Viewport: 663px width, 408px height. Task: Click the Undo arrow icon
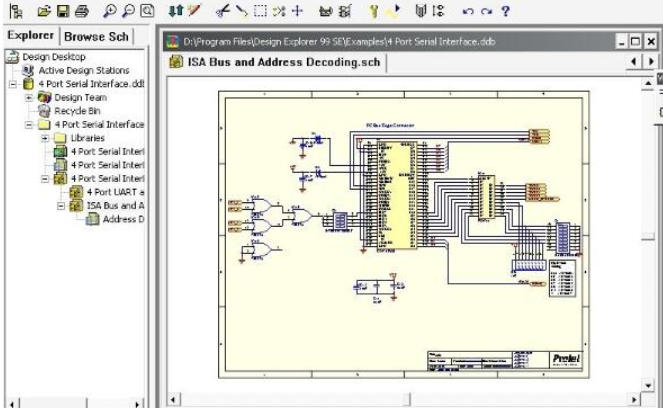click(468, 11)
